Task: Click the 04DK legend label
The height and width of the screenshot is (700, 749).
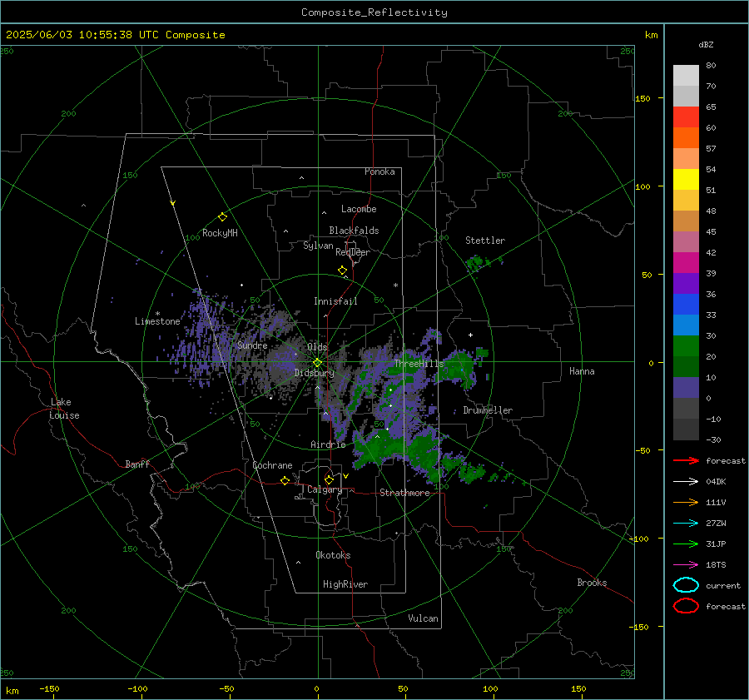Action: coord(716,482)
